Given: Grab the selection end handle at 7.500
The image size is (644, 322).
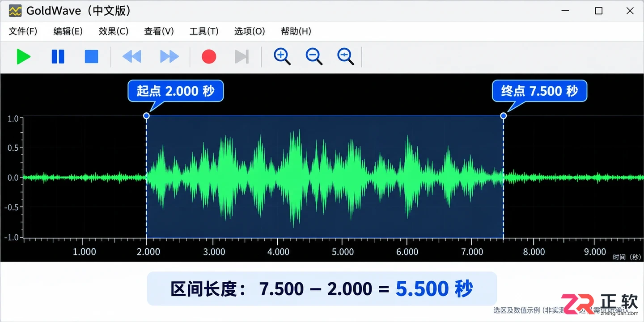Looking at the screenshot, I should [504, 116].
